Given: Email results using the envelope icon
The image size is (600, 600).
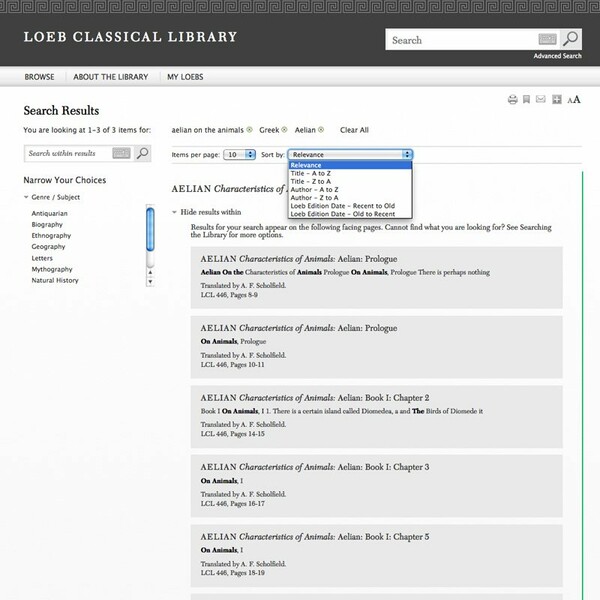Looking at the screenshot, I should pyautogui.click(x=540, y=99).
